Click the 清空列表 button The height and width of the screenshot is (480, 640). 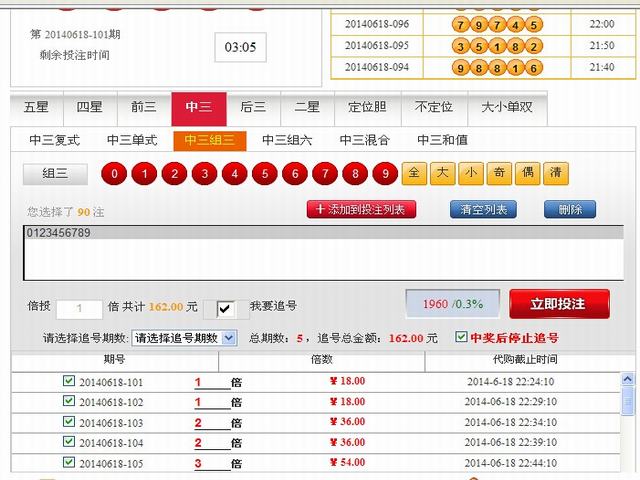tap(484, 209)
